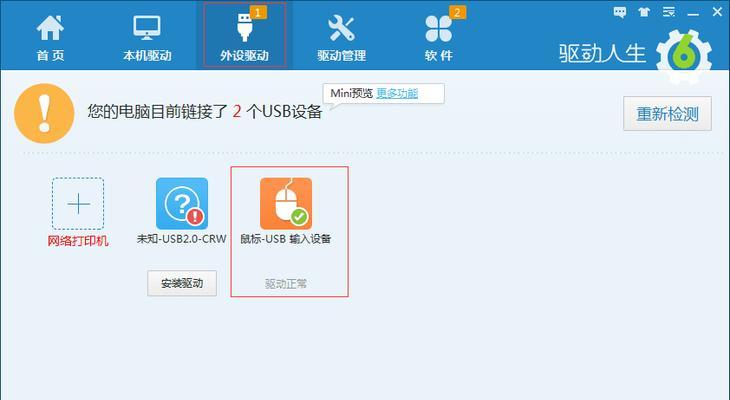Open the main menu dropdown icon
Viewport: 730px width, 400px height.
[669, 12]
